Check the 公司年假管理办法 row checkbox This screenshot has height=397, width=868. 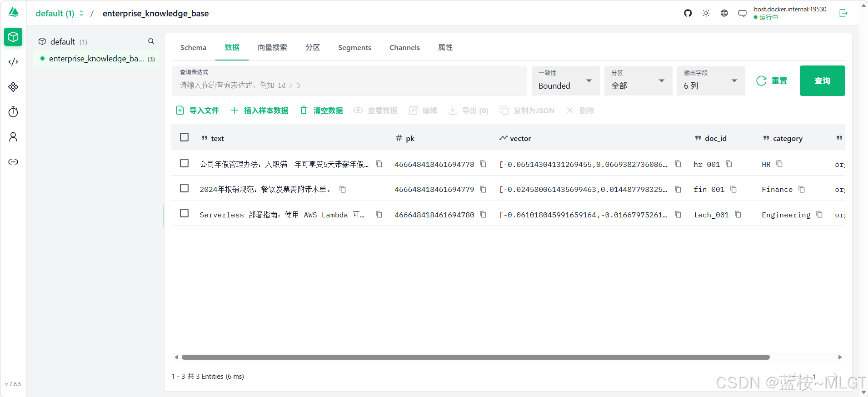click(x=184, y=163)
